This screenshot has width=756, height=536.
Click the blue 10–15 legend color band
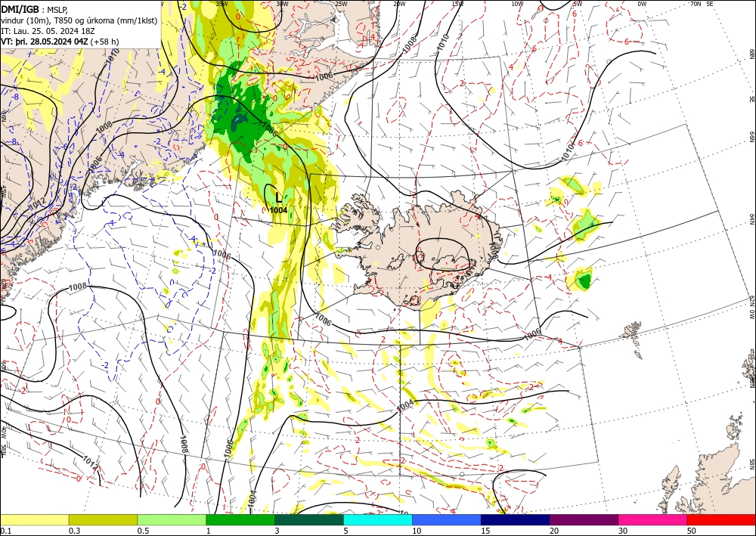(x=447, y=520)
